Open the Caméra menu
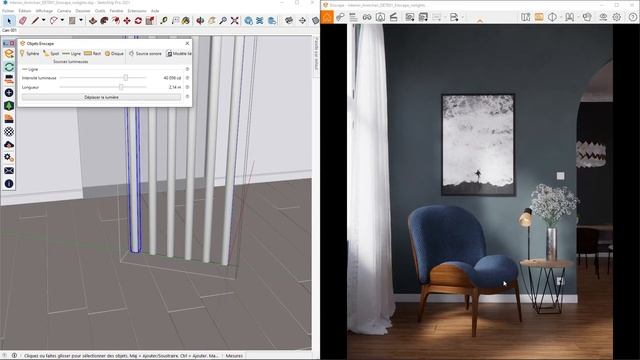Screen dimensions: 640x360 64,11
